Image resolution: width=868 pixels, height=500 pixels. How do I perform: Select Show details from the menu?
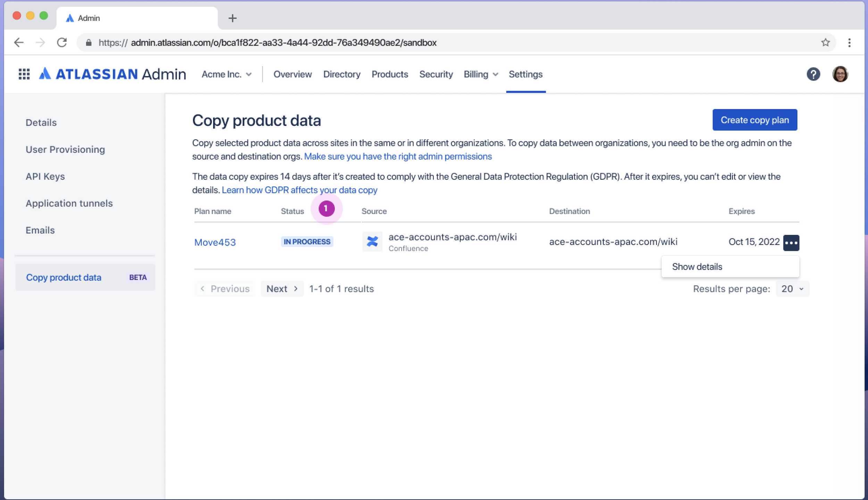coord(697,267)
